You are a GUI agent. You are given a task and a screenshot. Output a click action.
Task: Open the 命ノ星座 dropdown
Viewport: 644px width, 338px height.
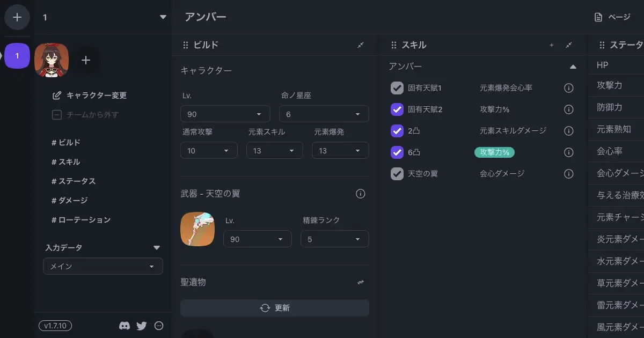click(324, 114)
